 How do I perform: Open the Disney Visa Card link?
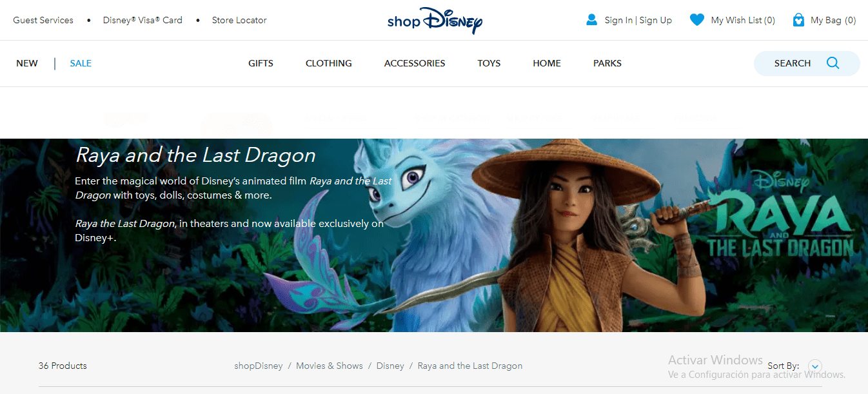(x=143, y=20)
